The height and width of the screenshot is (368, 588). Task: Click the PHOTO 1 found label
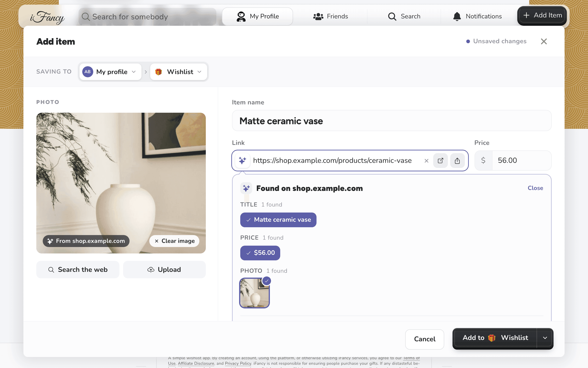(264, 271)
